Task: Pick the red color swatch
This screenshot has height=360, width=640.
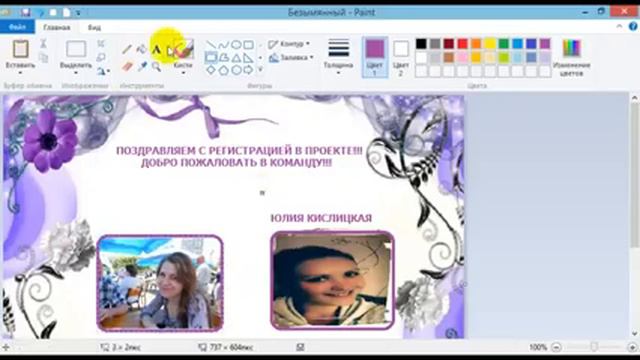Action: point(462,43)
